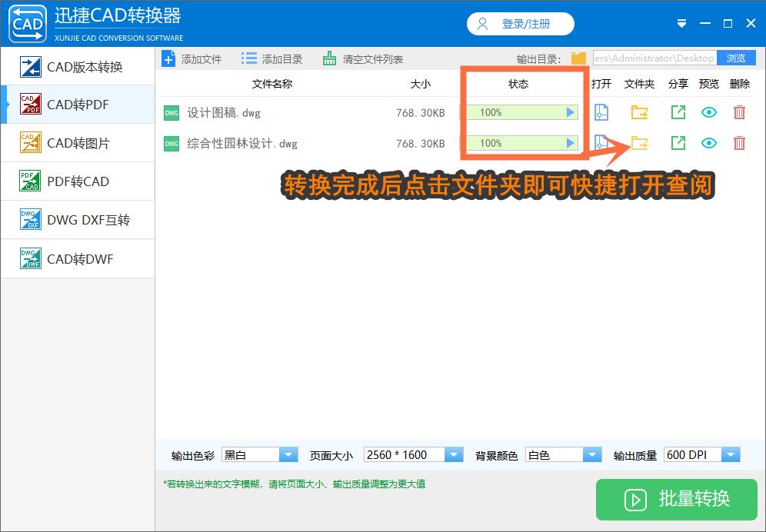Show the eye preview for 设计图稿.dwg
The height and width of the screenshot is (532, 766).
708,112
